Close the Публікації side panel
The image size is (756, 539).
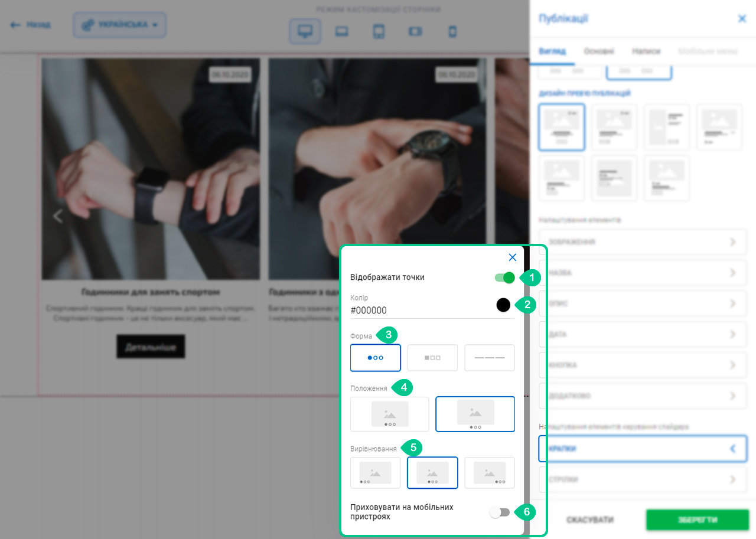tap(742, 18)
